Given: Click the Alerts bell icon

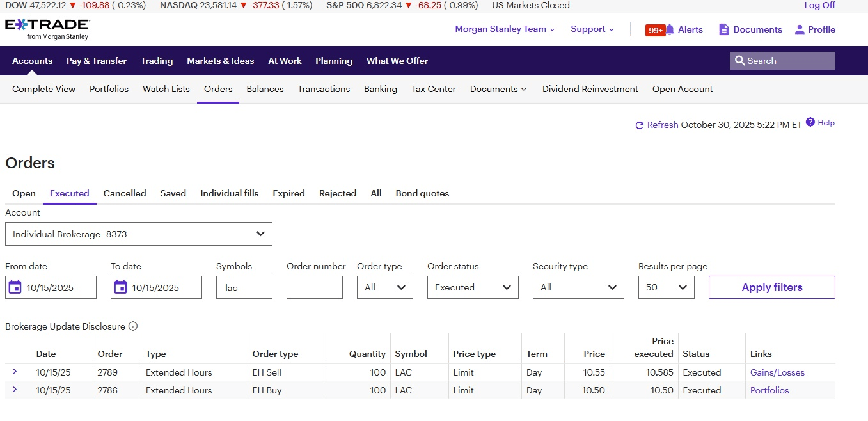Looking at the screenshot, I should pyautogui.click(x=670, y=29).
